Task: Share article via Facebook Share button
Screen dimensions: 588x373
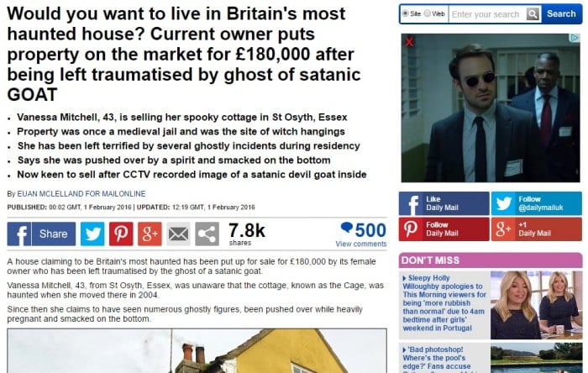Action: click(x=41, y=234)
